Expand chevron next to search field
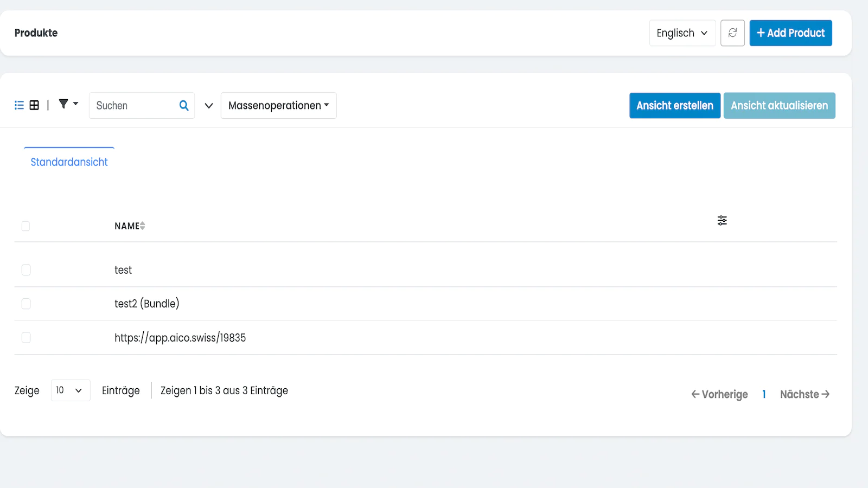Screen dimensions: 868x488 [208, 106]
